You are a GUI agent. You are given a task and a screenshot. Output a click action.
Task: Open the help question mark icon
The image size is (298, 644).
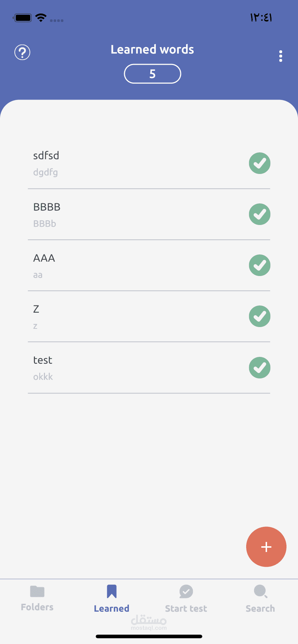click(x=22, y=52)
